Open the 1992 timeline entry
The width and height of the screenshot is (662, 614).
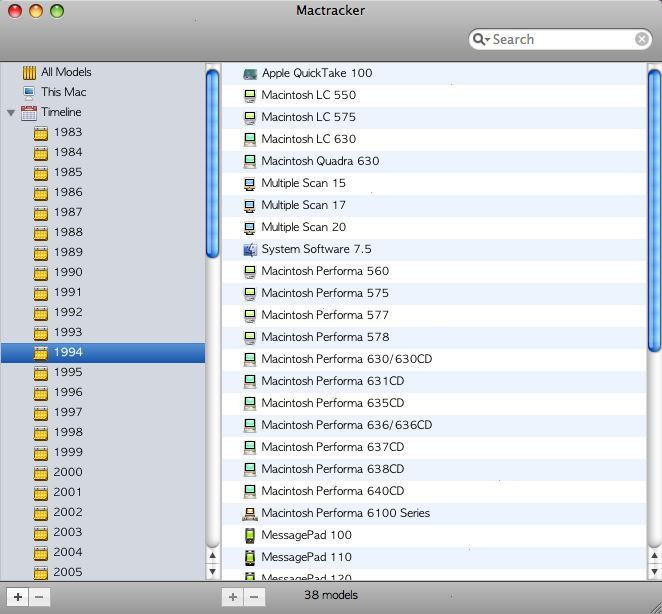103,312
